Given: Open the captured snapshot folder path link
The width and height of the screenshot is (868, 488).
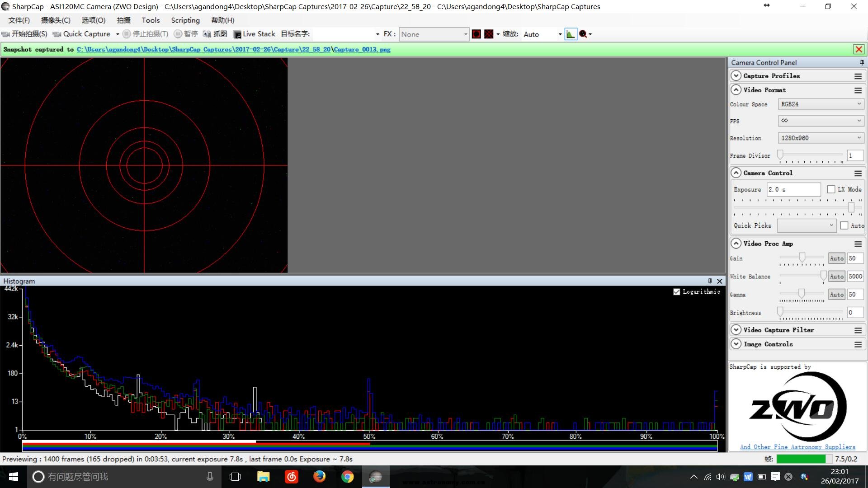Looking at the screenshot, I should (203, 50).
